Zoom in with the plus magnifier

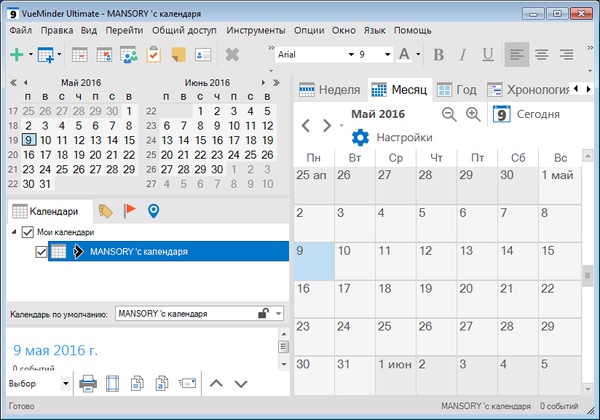coord(473,114)
